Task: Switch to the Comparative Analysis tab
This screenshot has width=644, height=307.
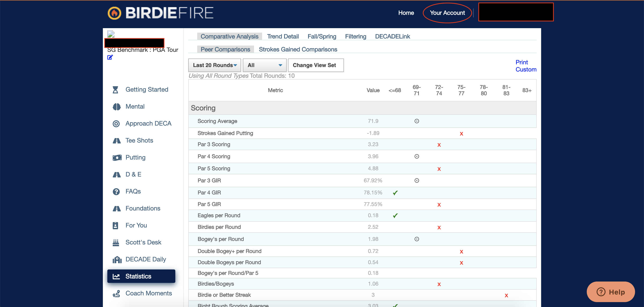Action: (229, 36)
